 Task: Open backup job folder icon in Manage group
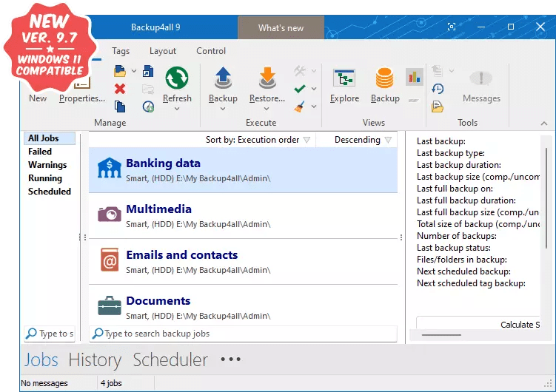(x=120, y=71)
